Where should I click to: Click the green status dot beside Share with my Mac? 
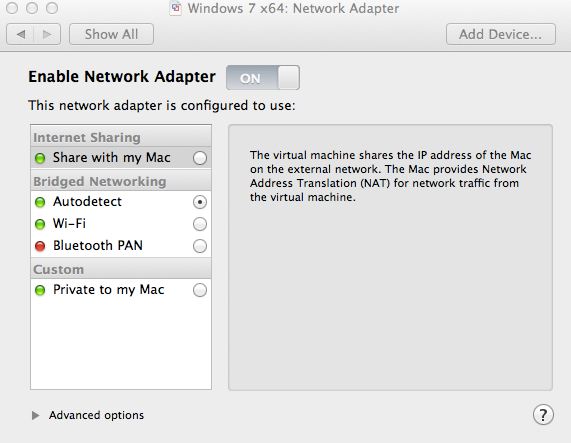click(40, 158)
